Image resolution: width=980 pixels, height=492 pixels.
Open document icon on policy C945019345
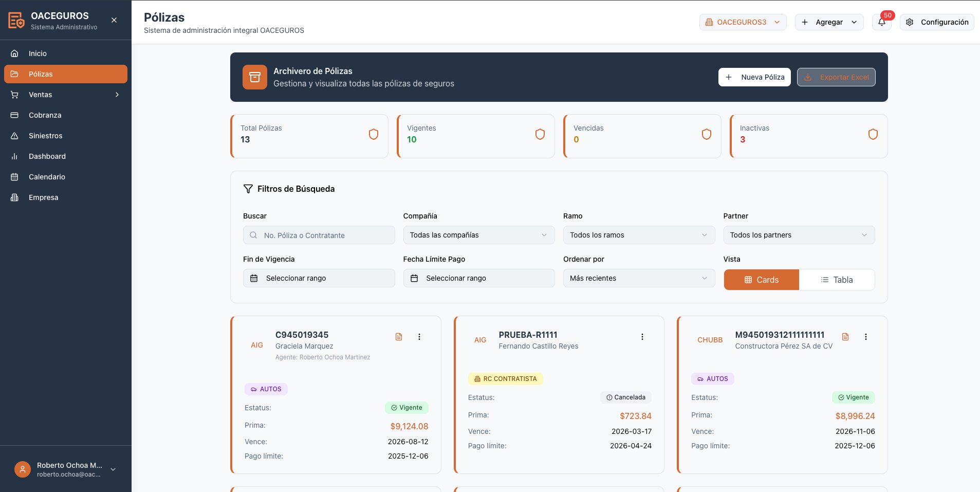(399, 337)
